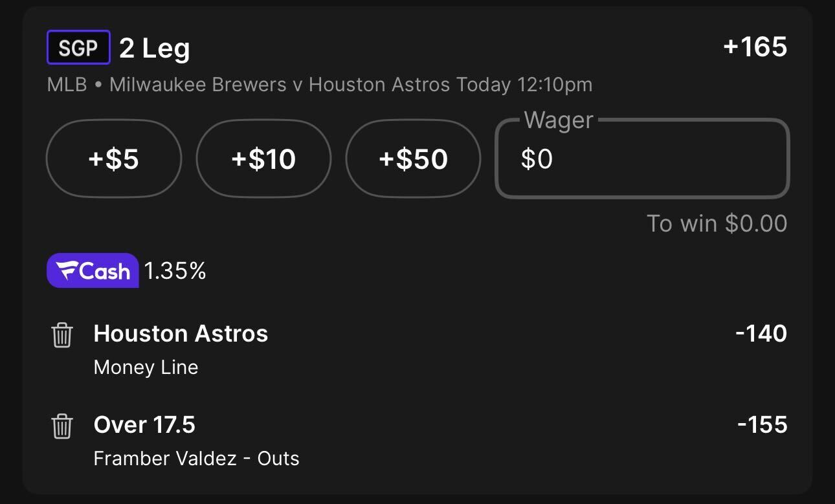Select the Houston Astros selection name
This screenshot has height=504, width=835.
click(181, 334)
